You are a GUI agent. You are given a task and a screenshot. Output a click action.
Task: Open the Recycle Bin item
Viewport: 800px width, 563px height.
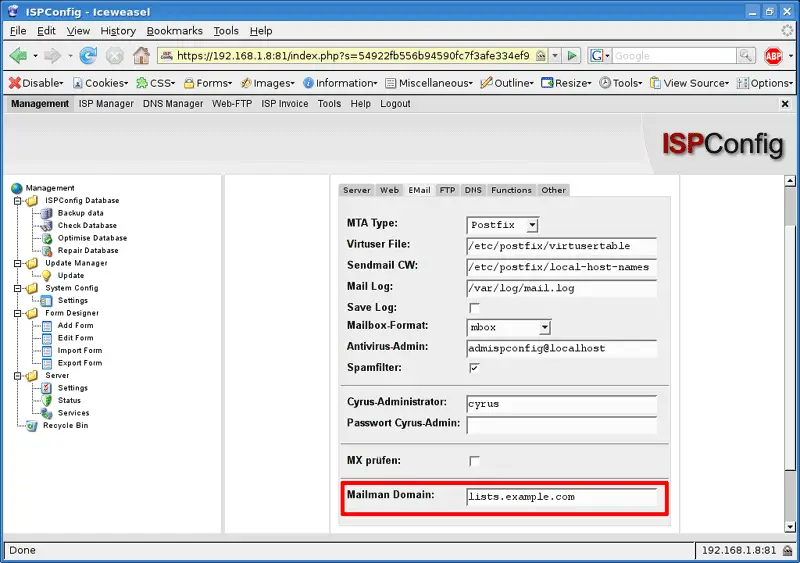[x=65, y=425]
